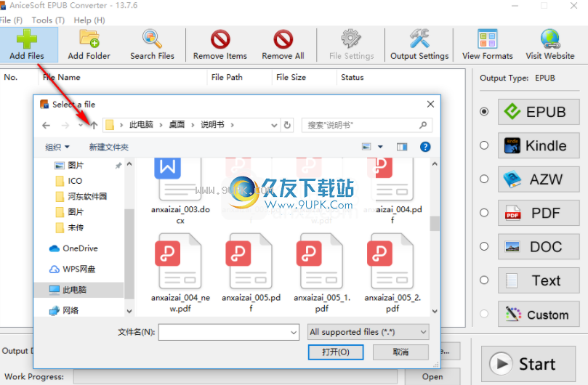
Task: Select file anxaizai_003.docx
Action: tap(180, 190)
